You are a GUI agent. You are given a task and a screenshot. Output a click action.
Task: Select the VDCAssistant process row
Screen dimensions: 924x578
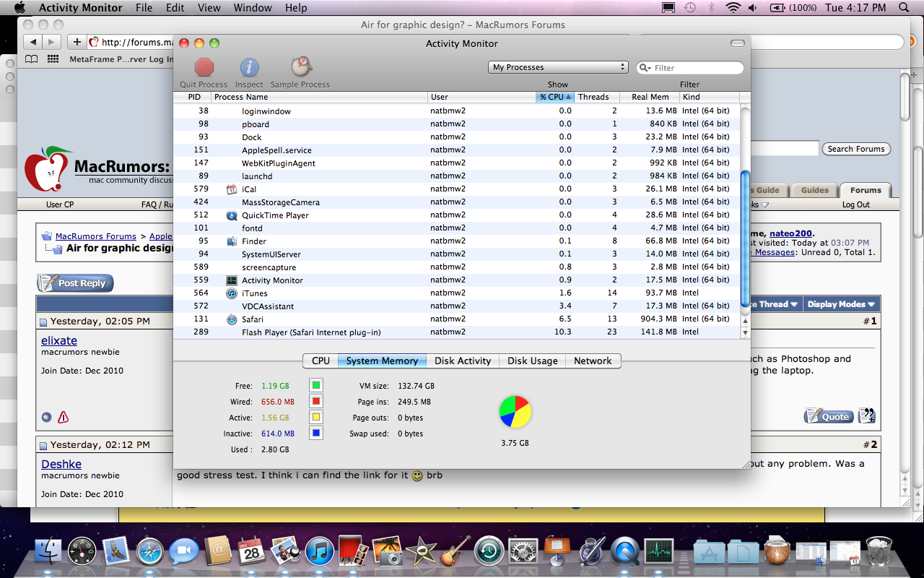click(x=457, y=306)
